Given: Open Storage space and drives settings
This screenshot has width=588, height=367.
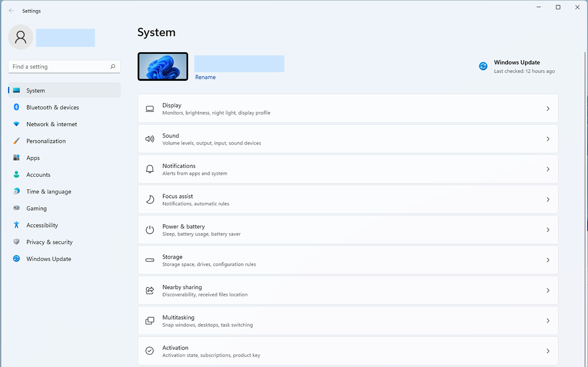Looking at the screenshot, I should 348,260.
